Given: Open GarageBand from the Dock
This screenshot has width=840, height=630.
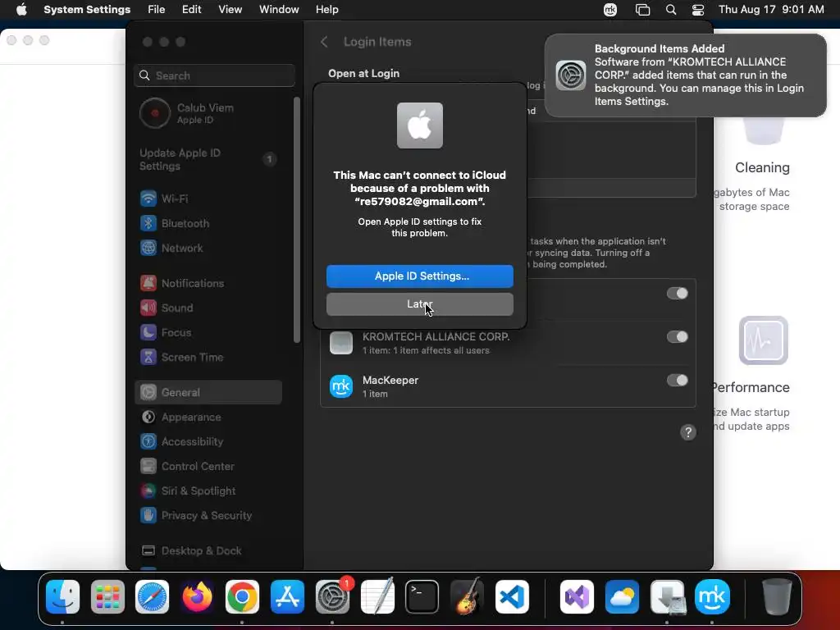Looking at the screenshot, I should [x=467, y=596].
